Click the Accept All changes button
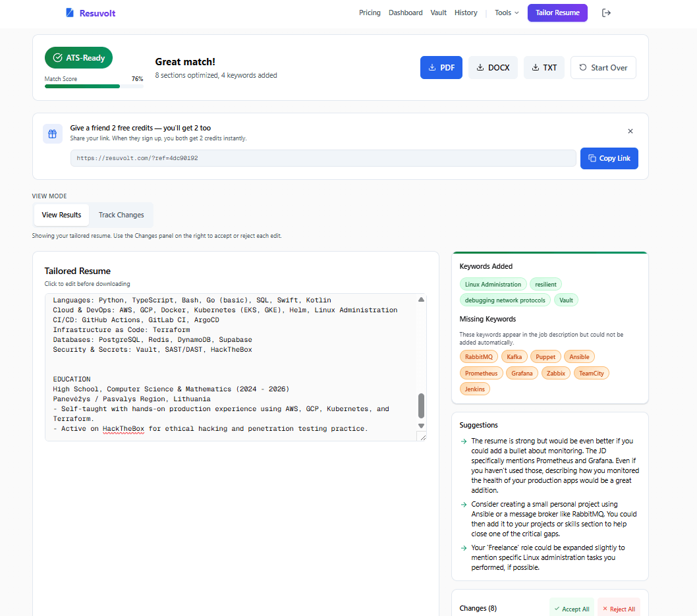The width and height of the screenshot is (697, 616). click(x=571, y=607)
